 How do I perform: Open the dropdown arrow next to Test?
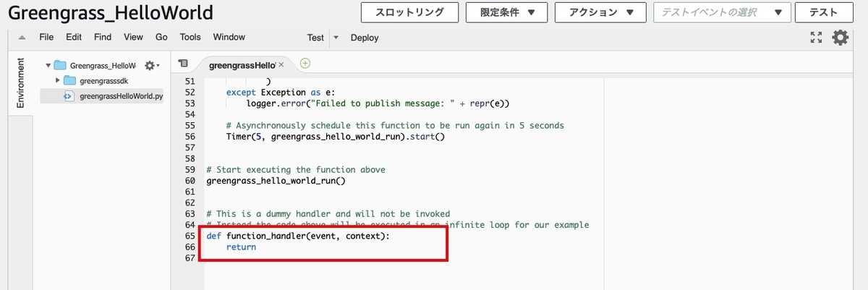[x=336, y=38]
